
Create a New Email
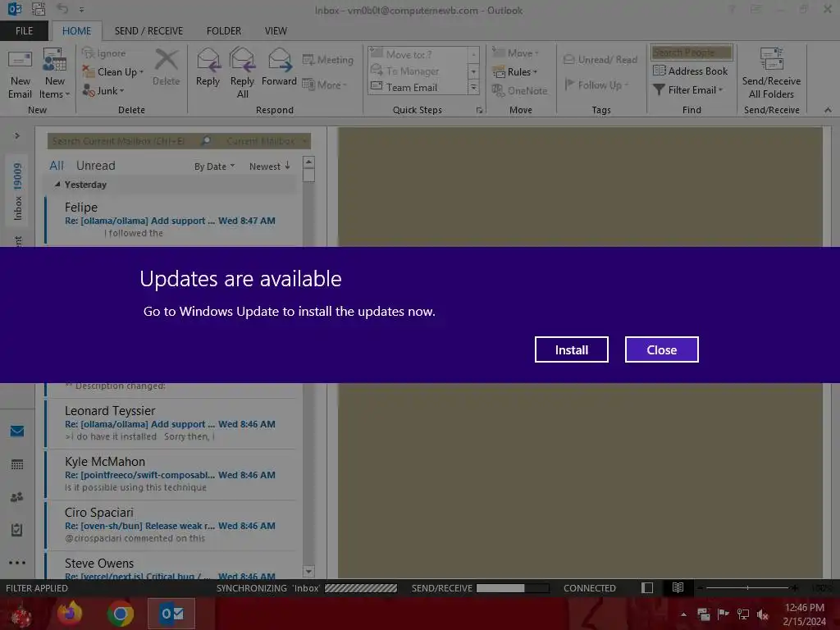tap(20, 74)
